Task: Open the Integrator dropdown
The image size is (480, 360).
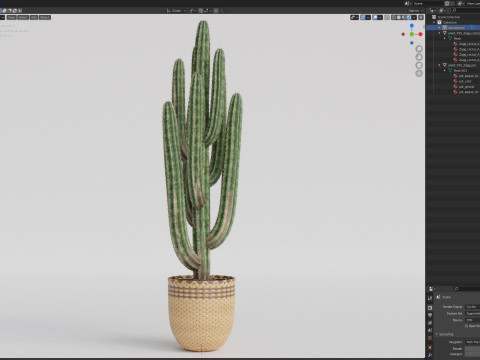Action: (x=473, y=342)
